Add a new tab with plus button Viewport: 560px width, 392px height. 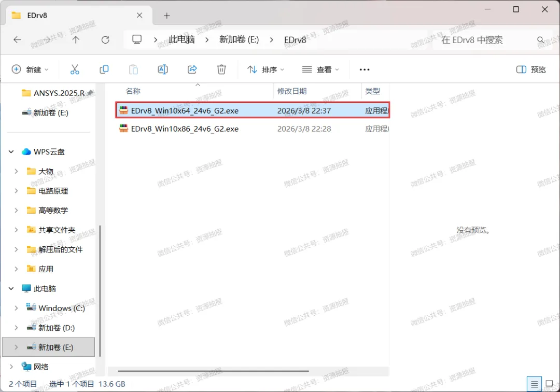166,16
